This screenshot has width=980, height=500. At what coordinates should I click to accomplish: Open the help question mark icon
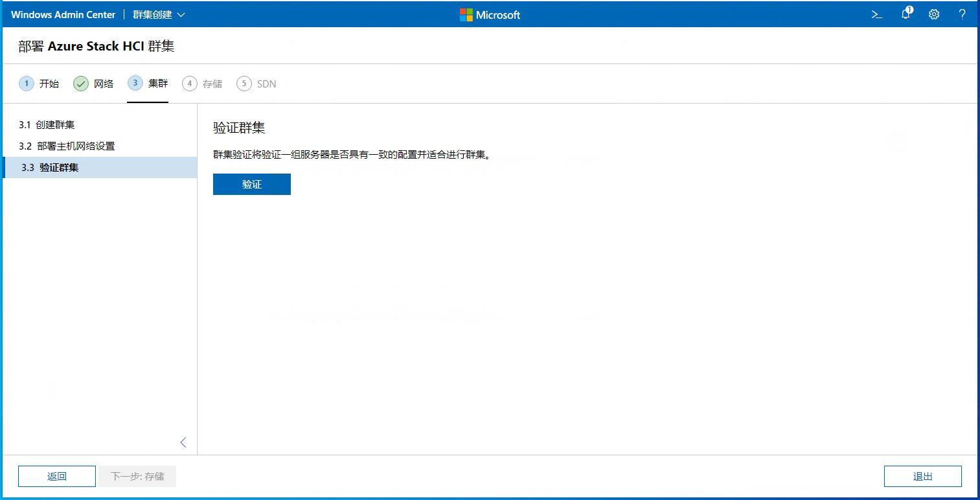(963, 14)
